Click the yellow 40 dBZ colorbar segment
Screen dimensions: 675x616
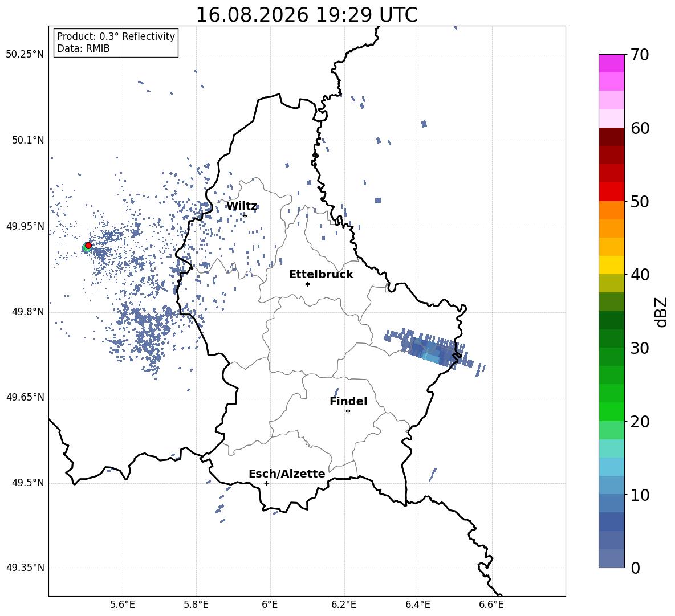(611, 265)
